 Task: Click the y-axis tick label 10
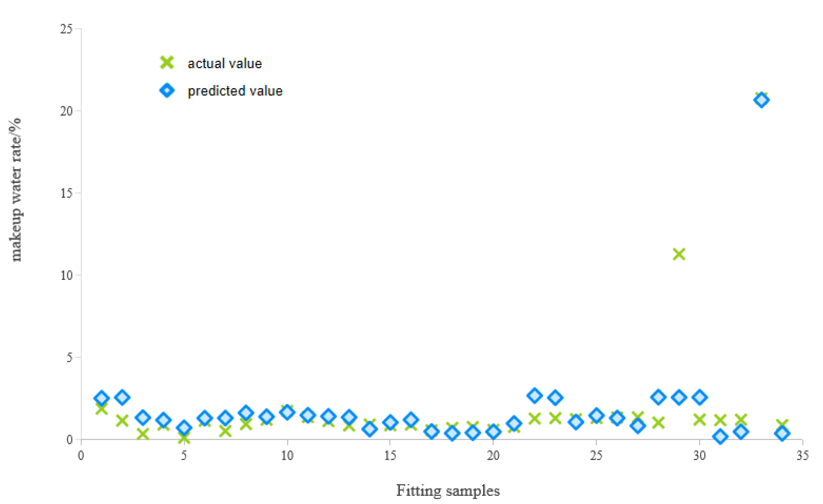(x=66, y=275)
